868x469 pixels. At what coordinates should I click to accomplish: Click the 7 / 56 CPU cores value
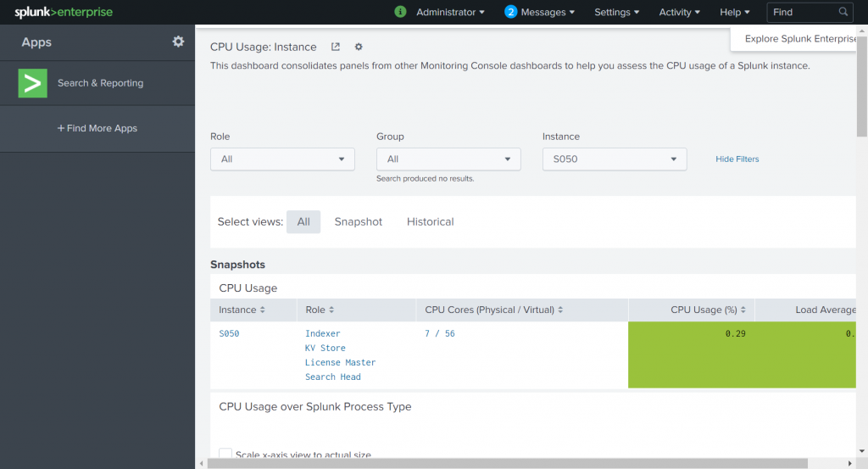click(x=440, y=333)
